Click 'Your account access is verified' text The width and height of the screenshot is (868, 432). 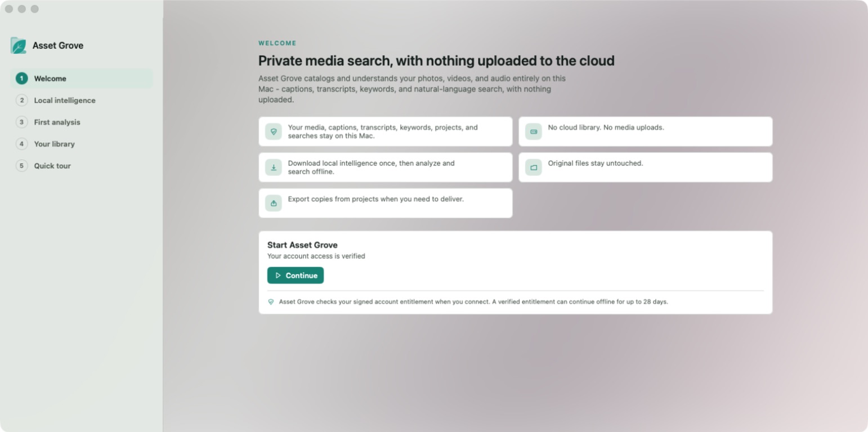316,256
